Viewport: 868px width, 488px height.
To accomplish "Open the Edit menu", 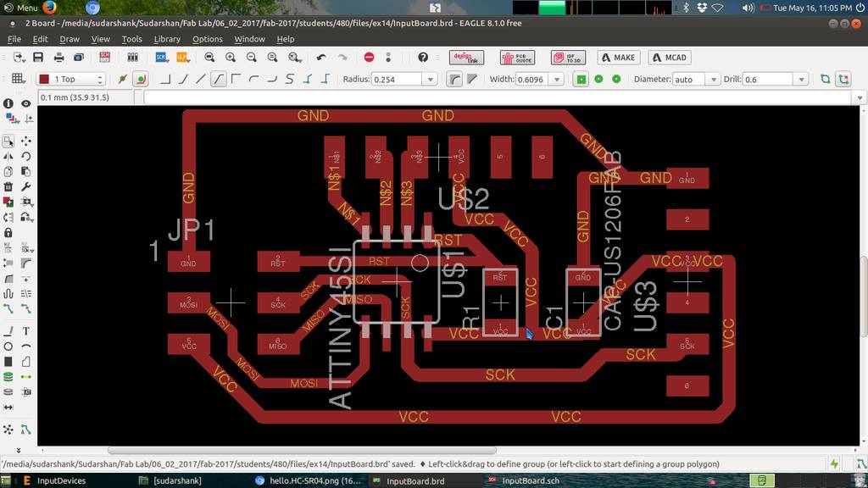I will click(40, 39).
